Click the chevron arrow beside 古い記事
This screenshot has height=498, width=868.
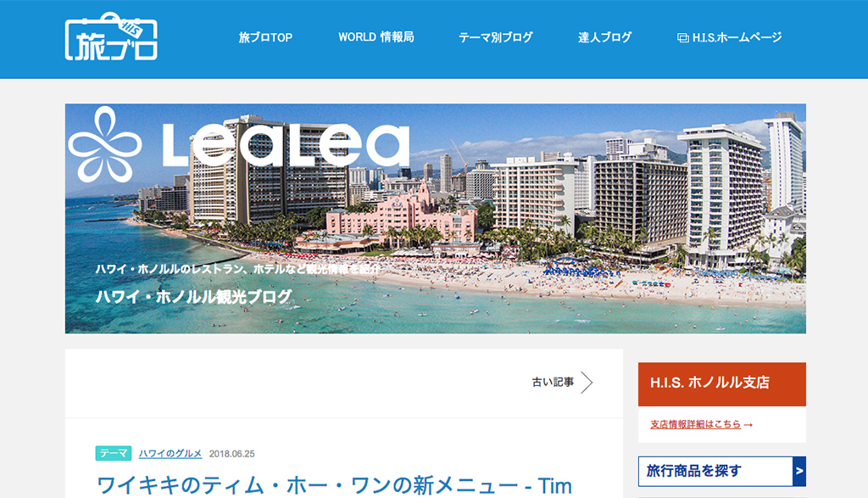pos(587,383)
